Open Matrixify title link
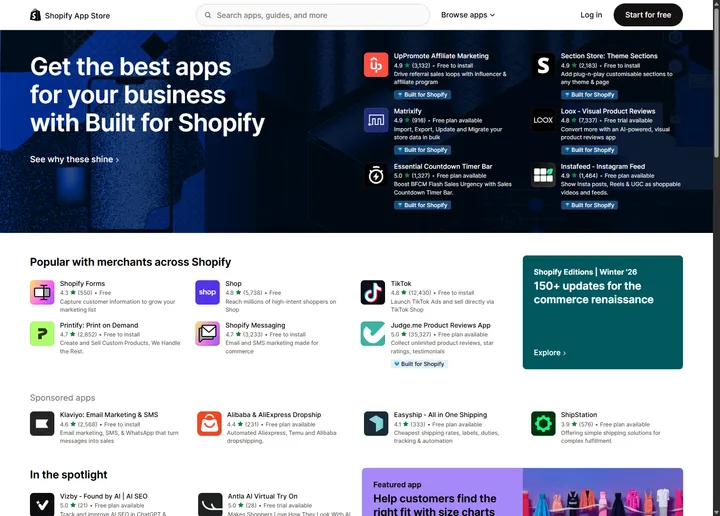 (x=407, y=111)
